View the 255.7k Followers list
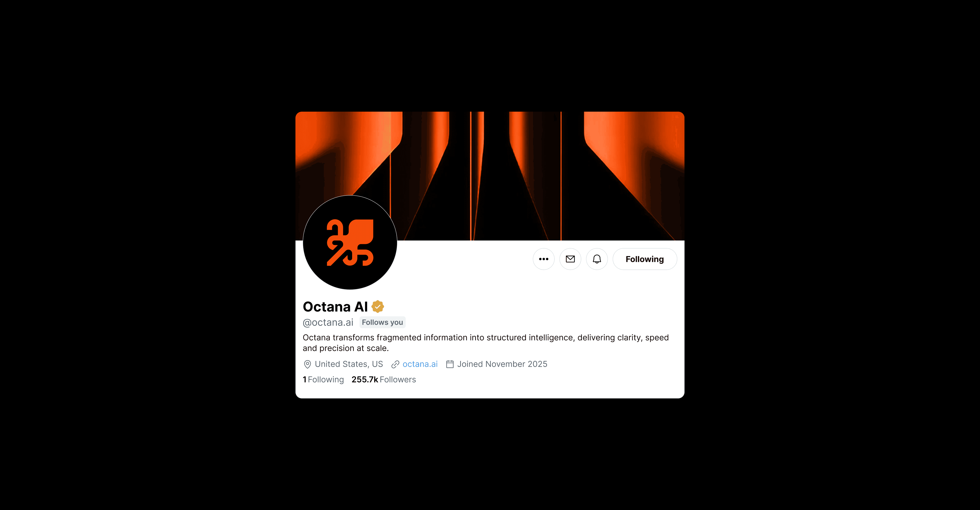 384,379
